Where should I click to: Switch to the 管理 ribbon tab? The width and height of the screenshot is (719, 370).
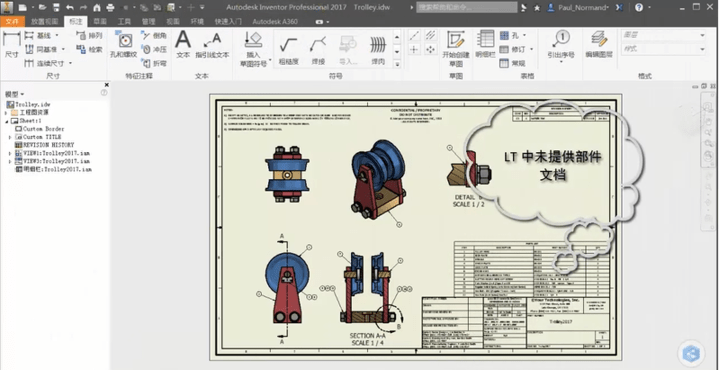tap(149, 22)
